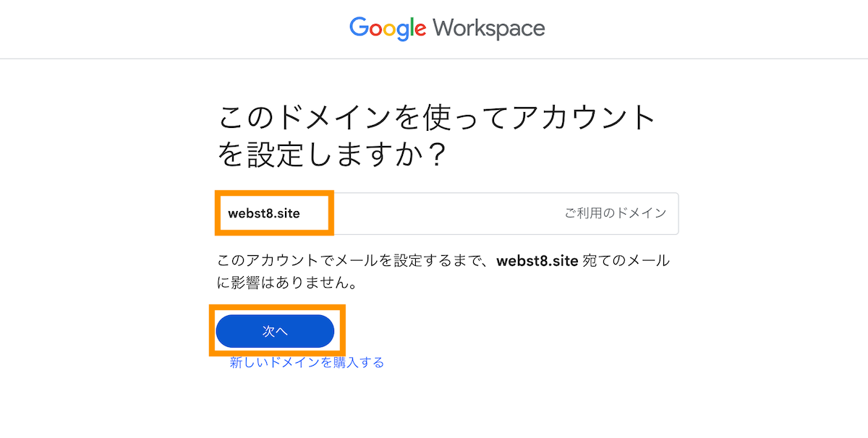
Task: Click the Workspace wordmark beside Google
Action: tap(489, 28)
